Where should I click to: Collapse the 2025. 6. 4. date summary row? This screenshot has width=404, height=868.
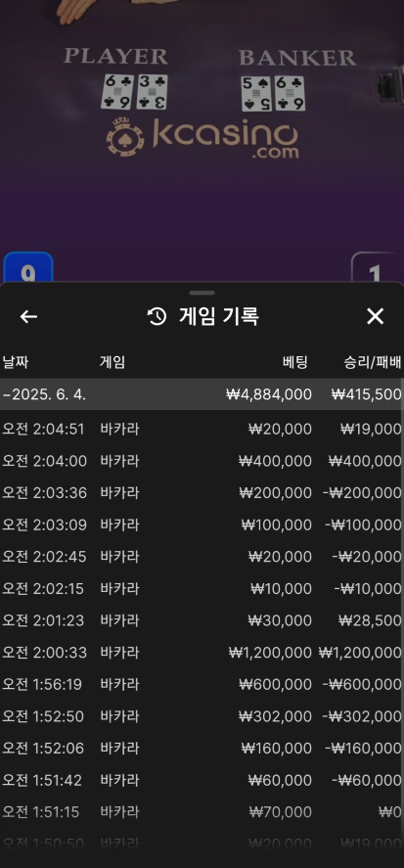coord(202,394)
